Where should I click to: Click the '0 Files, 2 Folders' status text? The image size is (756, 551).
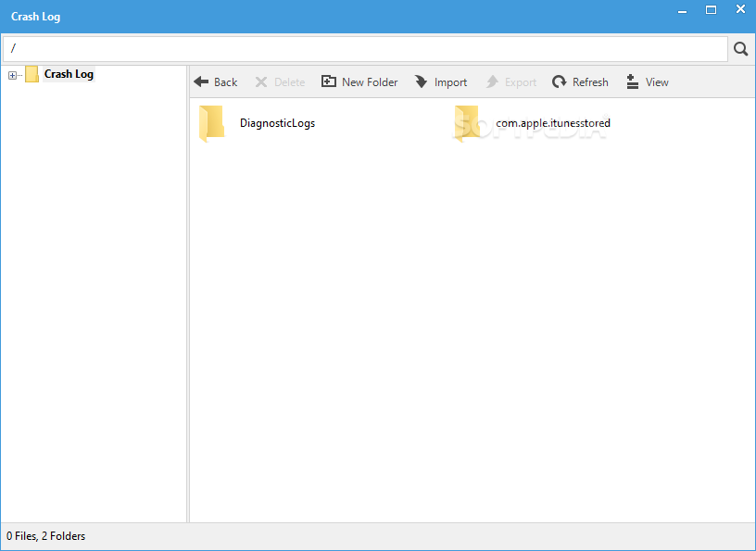[45, 536]
